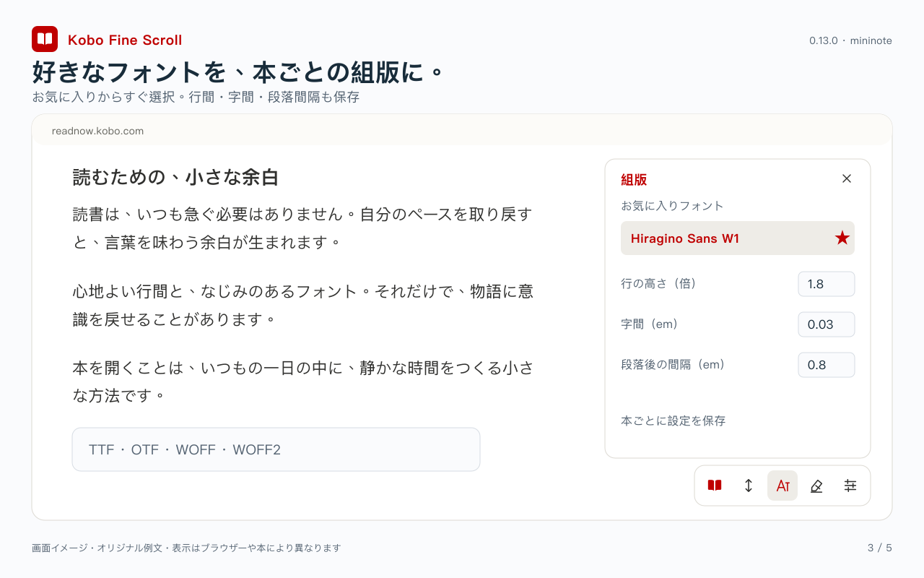Click the paragraph starting 心地よい行間と
The image size is (924, 578).
point(303,305)
